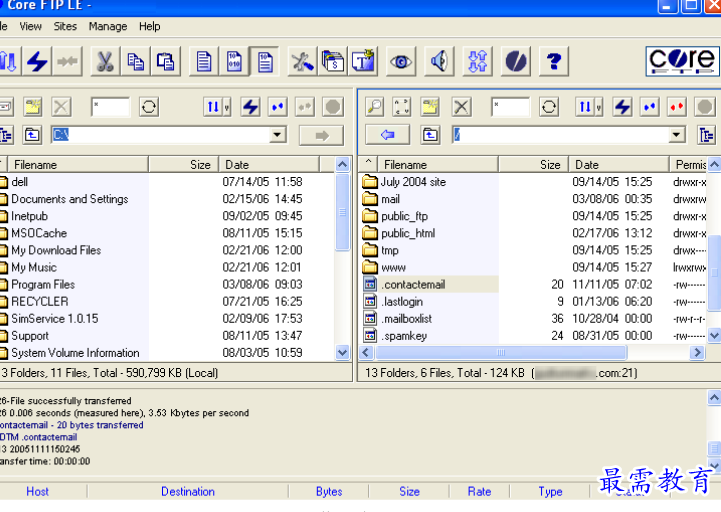Click the remote lightning transfer icon
The image size is (721, 512).
click(x=622, y=107)
